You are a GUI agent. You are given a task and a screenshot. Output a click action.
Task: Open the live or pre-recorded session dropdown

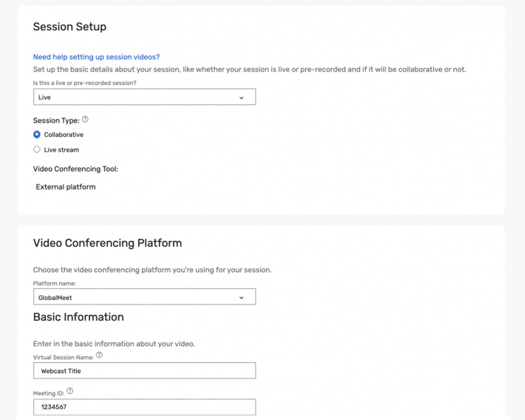click(144, 97)
